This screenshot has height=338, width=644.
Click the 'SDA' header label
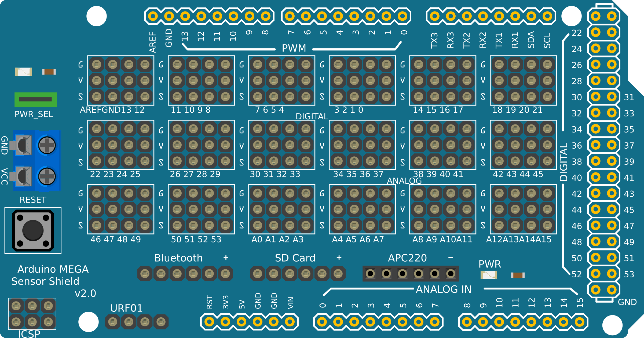click(531, 40)
